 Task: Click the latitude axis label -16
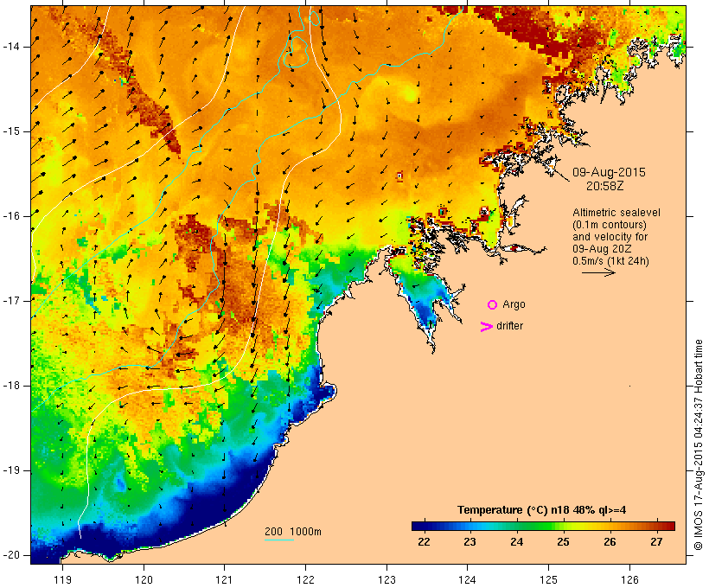(11, 216)
